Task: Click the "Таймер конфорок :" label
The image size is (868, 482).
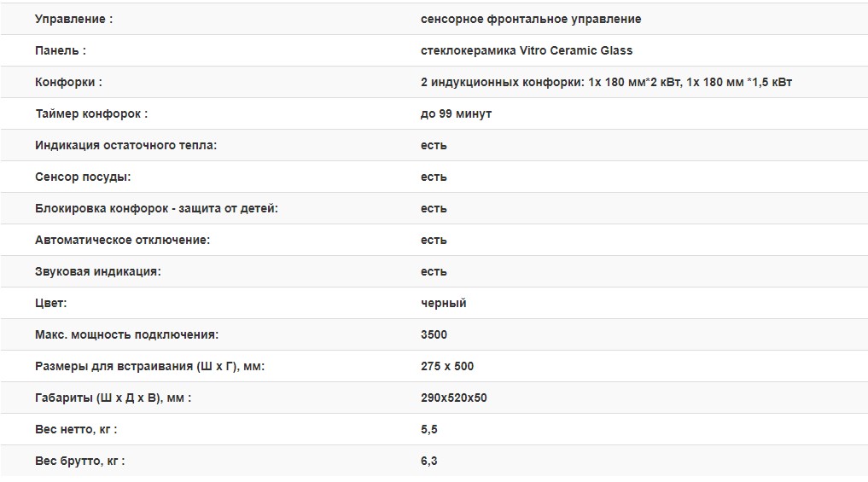Action: tap(91, 113)
